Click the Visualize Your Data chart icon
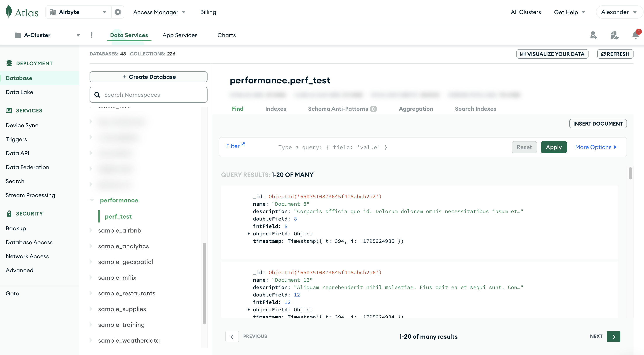644x355 pixels. (x=523, y=54)
